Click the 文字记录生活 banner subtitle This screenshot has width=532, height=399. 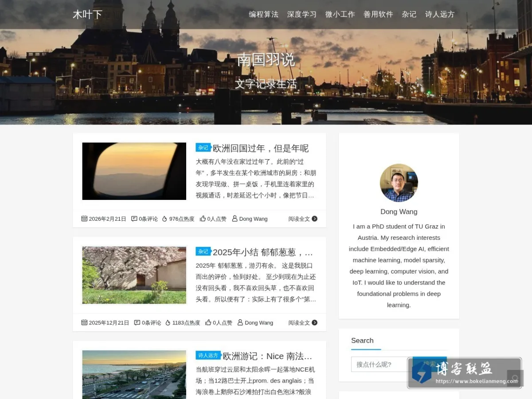pyautogui.click(x=266, y=84)
